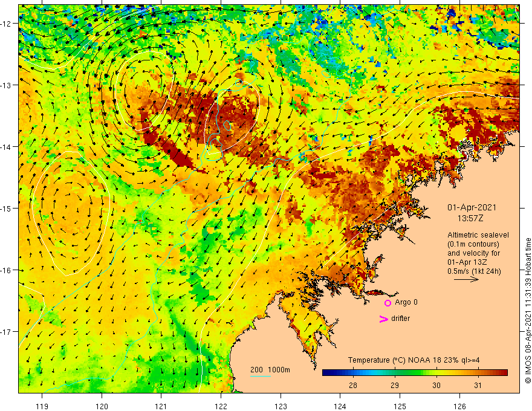Click '0.5m/s (1kt 24h)' scale label
The height and width of the screenshot is (411, 532).
(x=475, y=271)
